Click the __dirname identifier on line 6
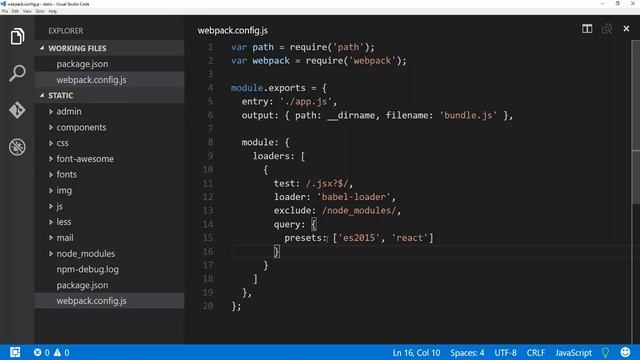The image size is (640, 360). coord(351,115)
